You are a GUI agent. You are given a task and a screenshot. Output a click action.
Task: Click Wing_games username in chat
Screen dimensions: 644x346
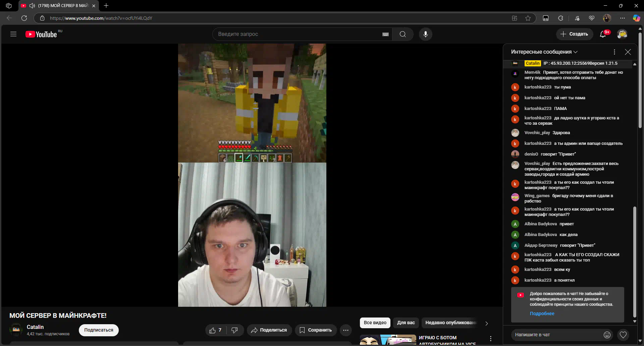click(x=537, y=196)
